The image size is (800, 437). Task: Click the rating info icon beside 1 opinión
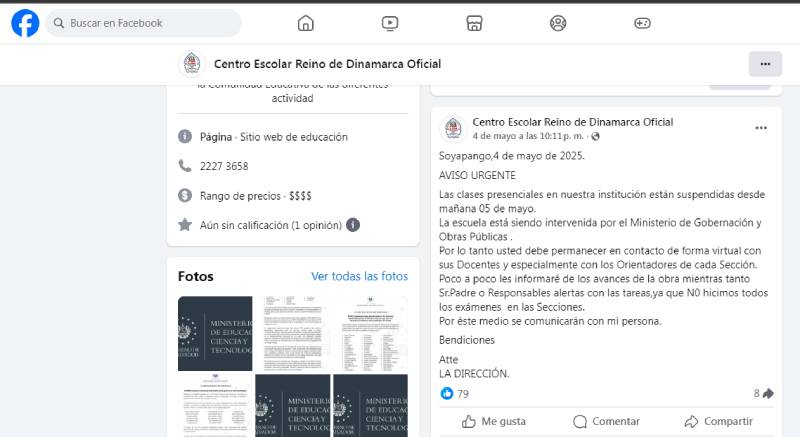[353, 225]
